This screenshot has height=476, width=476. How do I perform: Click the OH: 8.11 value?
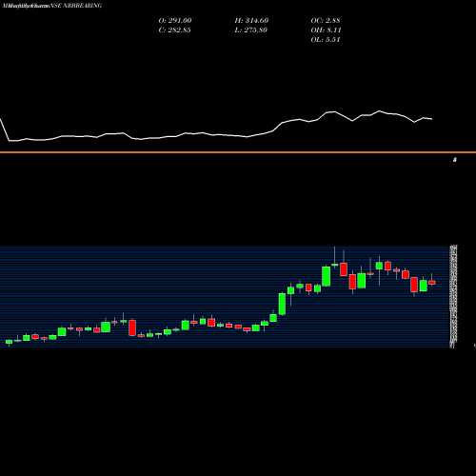[326, 30]
